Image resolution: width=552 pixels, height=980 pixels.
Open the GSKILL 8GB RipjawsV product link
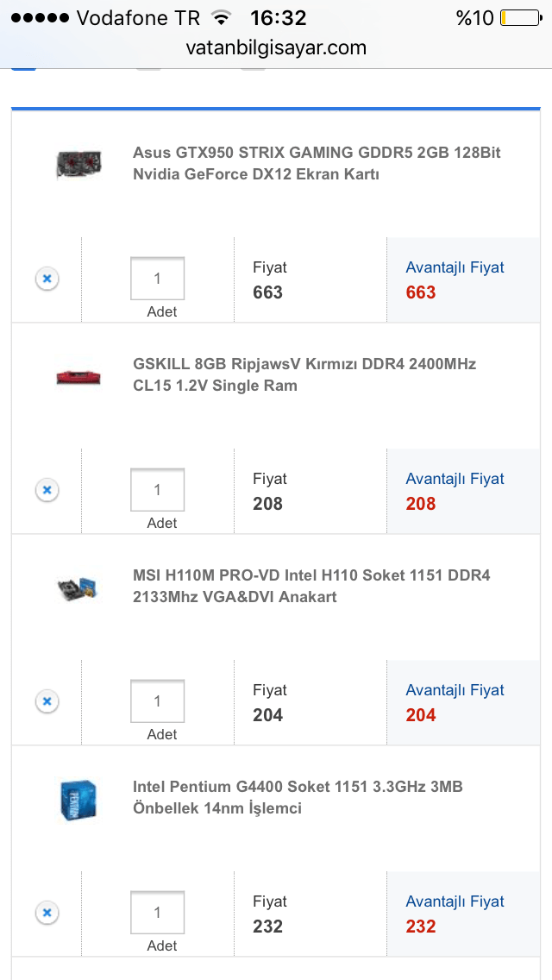(x=304, y=374)
